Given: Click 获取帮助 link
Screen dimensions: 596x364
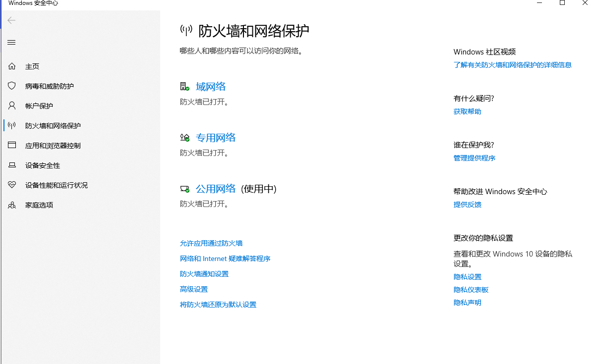Looking at the screenshot, I should (468, 111).
